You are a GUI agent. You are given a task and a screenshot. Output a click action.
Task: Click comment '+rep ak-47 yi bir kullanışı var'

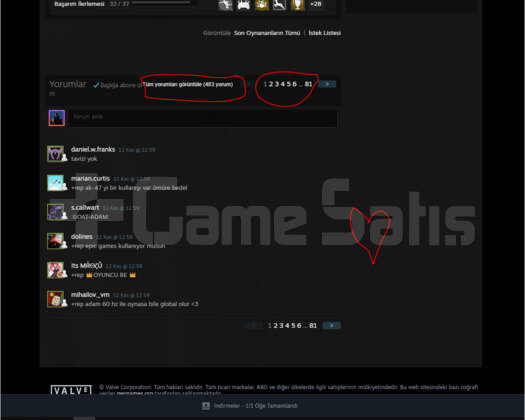pyautogui.click(x=129, y=188)
